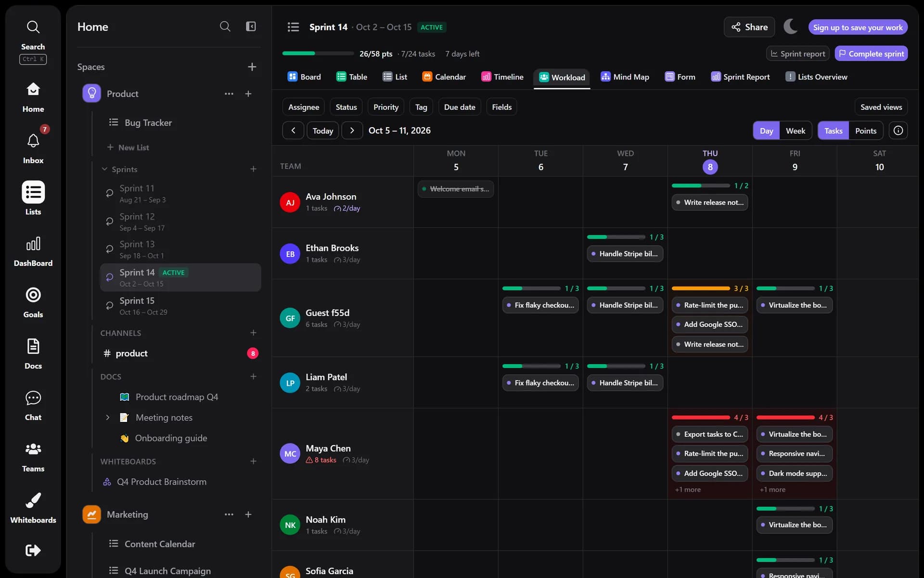Viewport: 924px width, 578px height.
Task: Click the search icon beside Home
Action: pyautogui.click(x=225, y=26)
